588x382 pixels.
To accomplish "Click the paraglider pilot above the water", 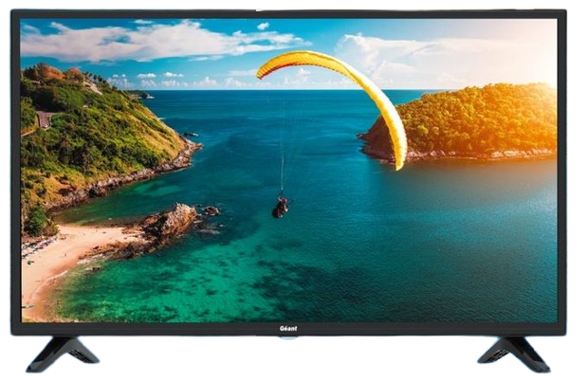I will point(282,207).
